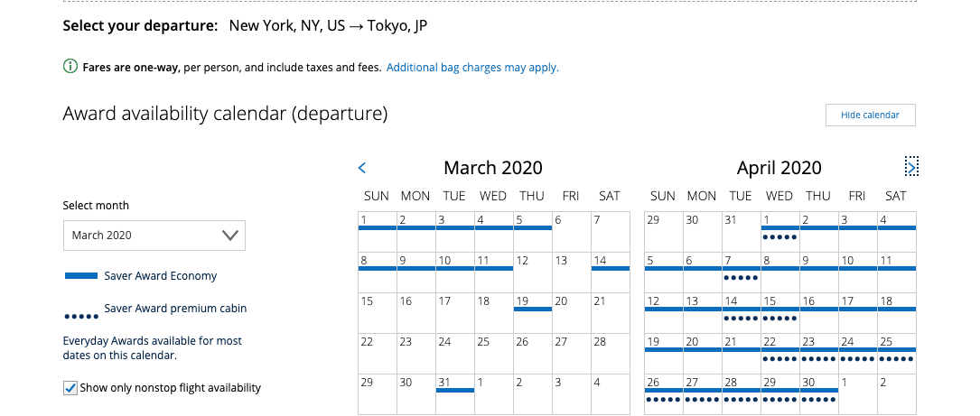Screen dimensions: 980x416
Task: Pick March 31 on the calendar
Action: point(455,394)
